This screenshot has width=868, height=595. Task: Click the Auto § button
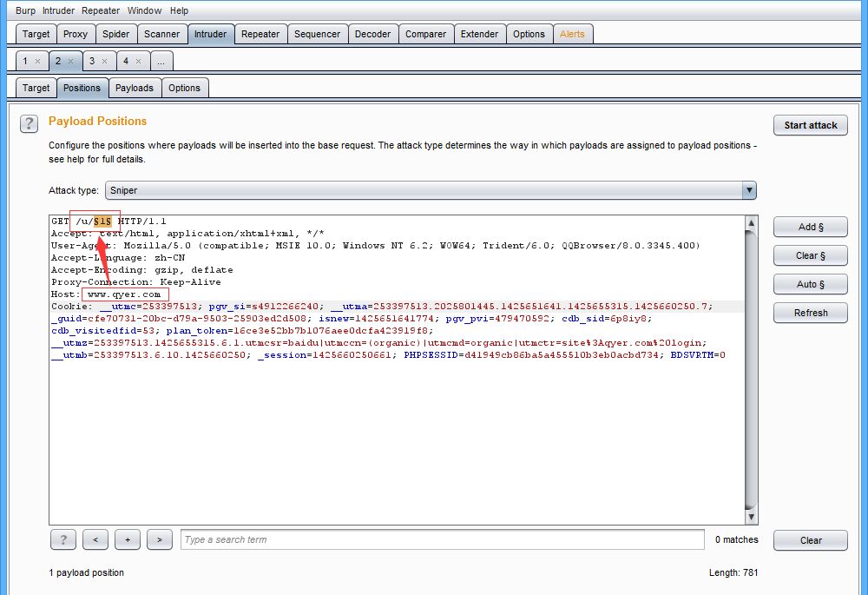coord(811,284)
